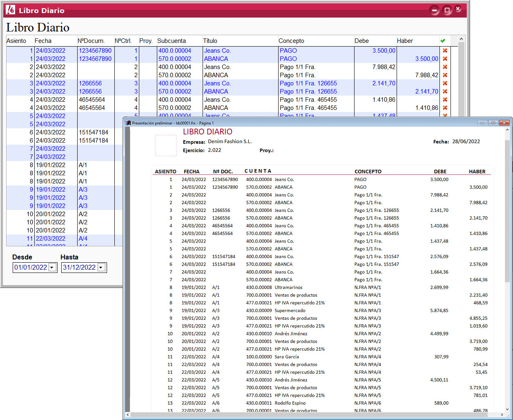Screen dimensions: 513x420
Task: Click red X on Jeans Co. row with Debe 1.410,86
Action: click(445, 100)
